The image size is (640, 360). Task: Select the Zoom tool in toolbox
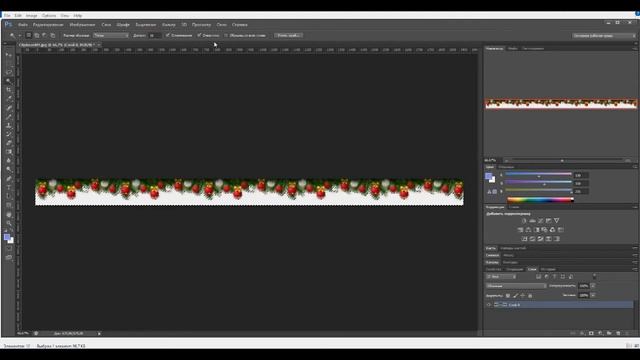coord(9,223)
